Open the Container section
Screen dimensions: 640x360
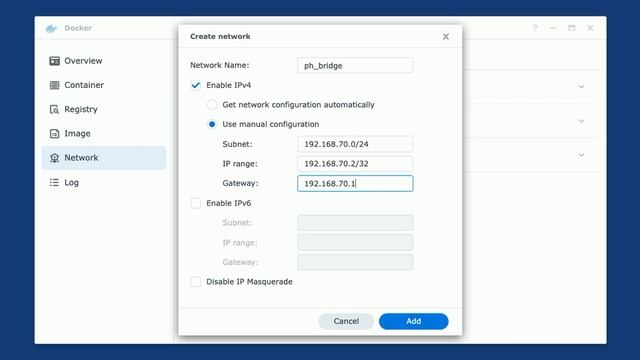(104, 85)
